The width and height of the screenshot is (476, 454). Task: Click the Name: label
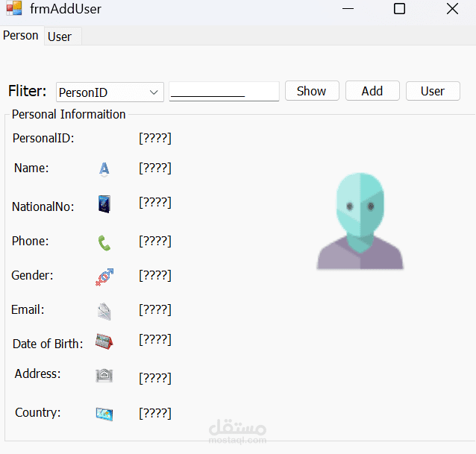coord(31,168)
